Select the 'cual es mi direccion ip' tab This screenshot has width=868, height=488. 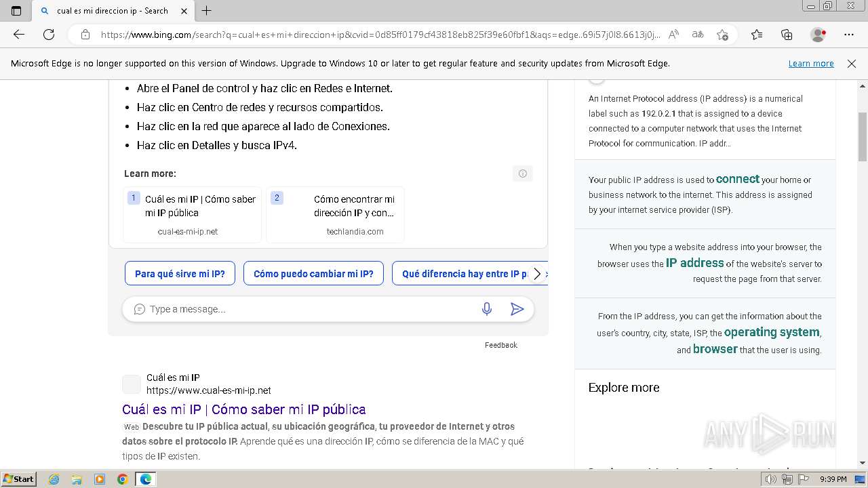tap(113, 11)
